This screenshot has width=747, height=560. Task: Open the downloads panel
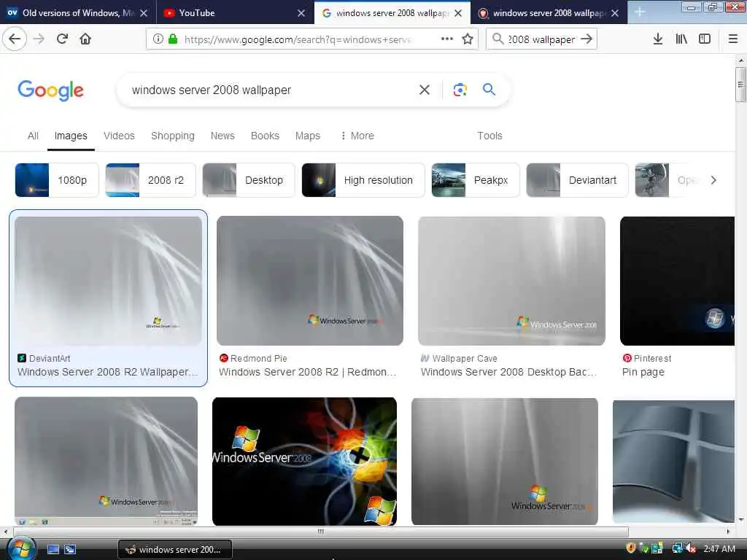tap(658, 39)
